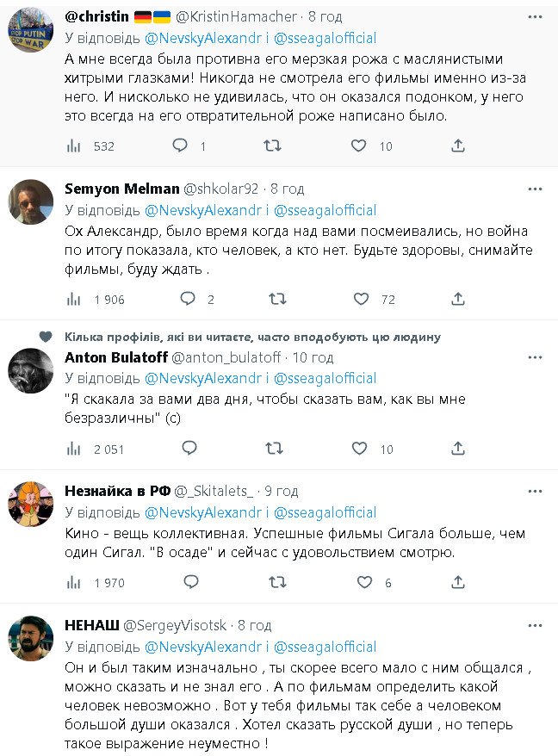Retweet Semyon Melman's tweet
This screenshot has height=756, width=558.
tap(277, 299)
